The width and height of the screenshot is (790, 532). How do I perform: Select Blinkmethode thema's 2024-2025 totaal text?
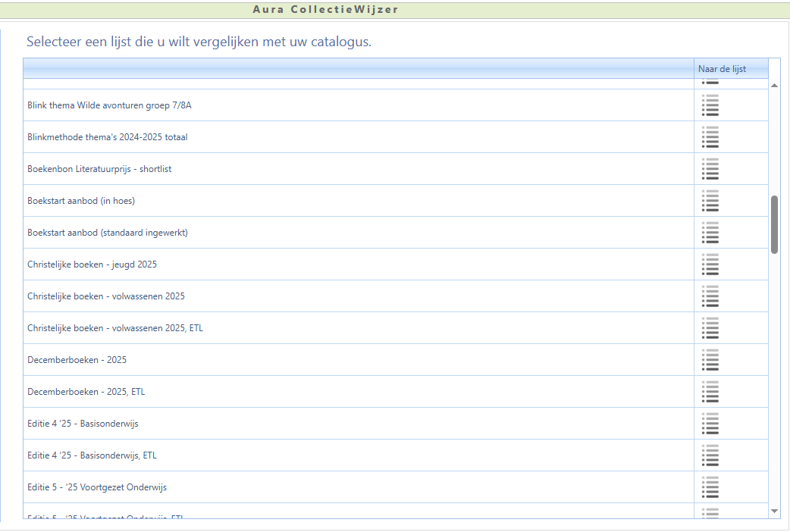point(107,137)
